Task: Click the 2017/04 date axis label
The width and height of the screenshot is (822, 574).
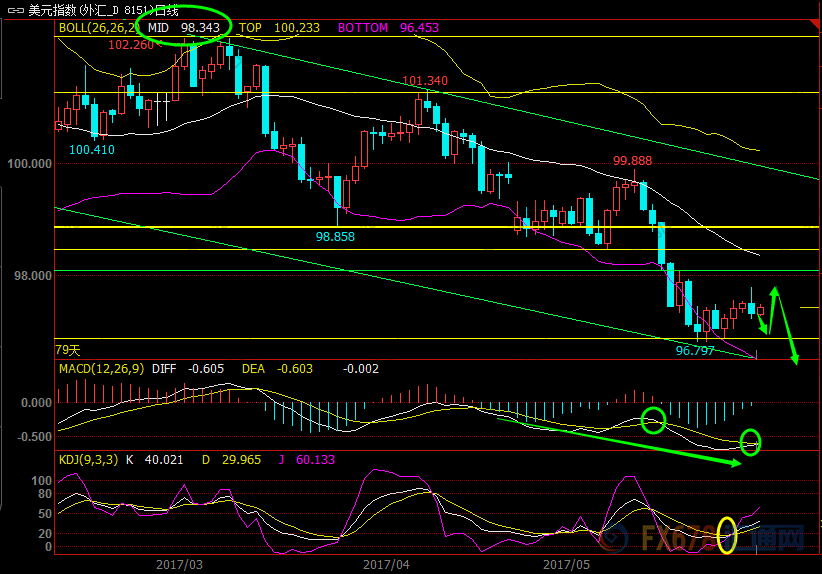Action: (386, 565)
